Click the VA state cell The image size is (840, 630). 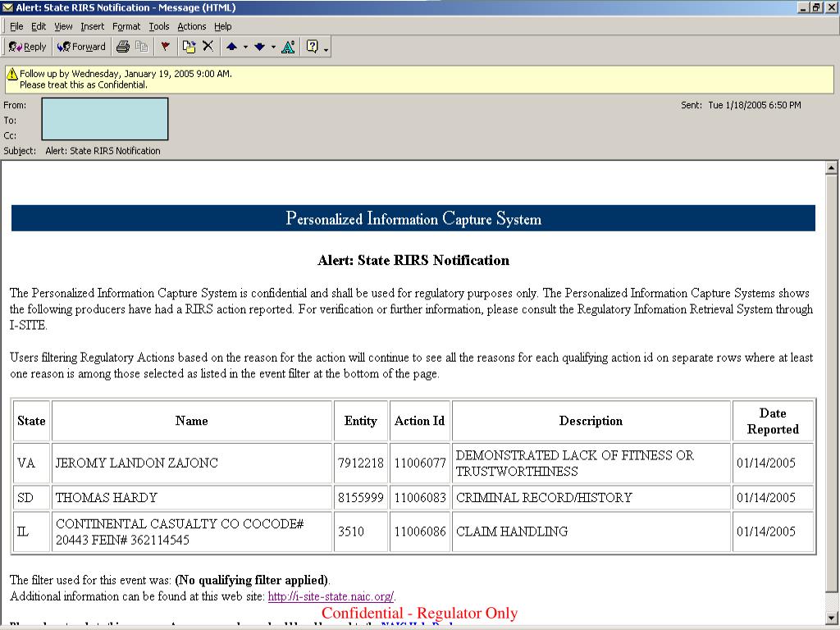pyautogui.click(x=32, y=463)
